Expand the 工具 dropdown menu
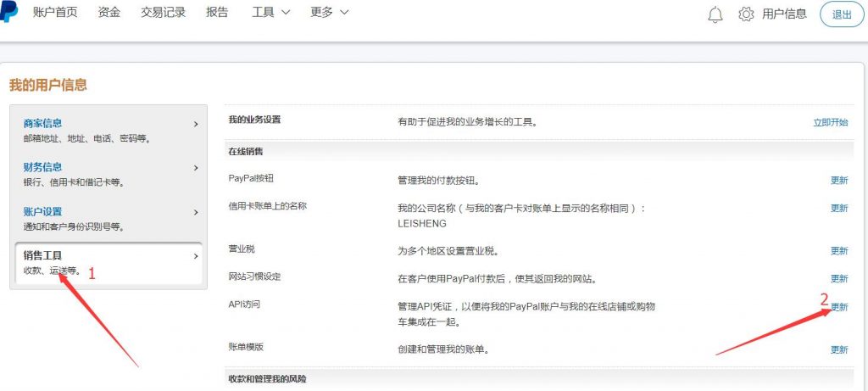The image size is (868, 391). pos(270,13)
